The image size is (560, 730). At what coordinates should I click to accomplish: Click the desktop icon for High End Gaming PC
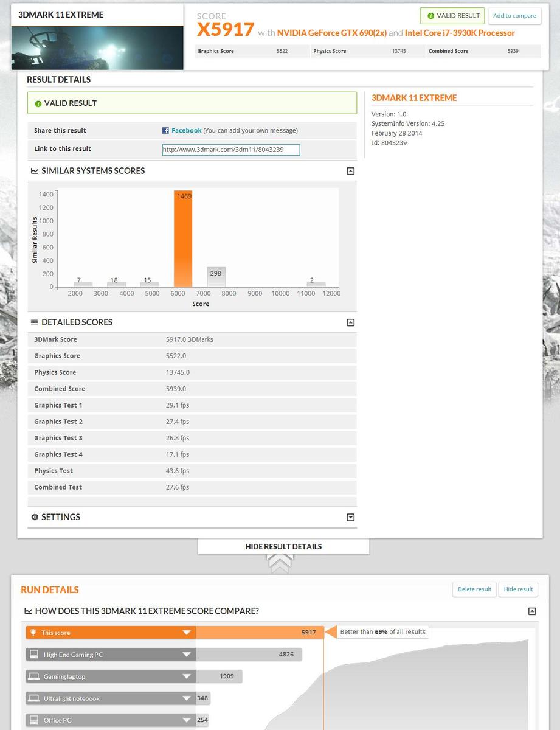[34, 655]
